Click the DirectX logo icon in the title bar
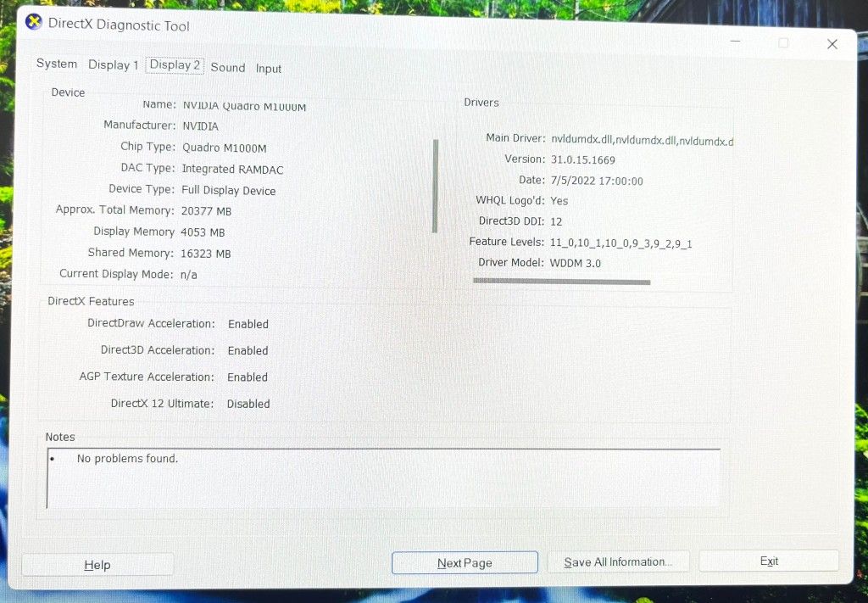868x603 pixels. (x=32, y=22)
